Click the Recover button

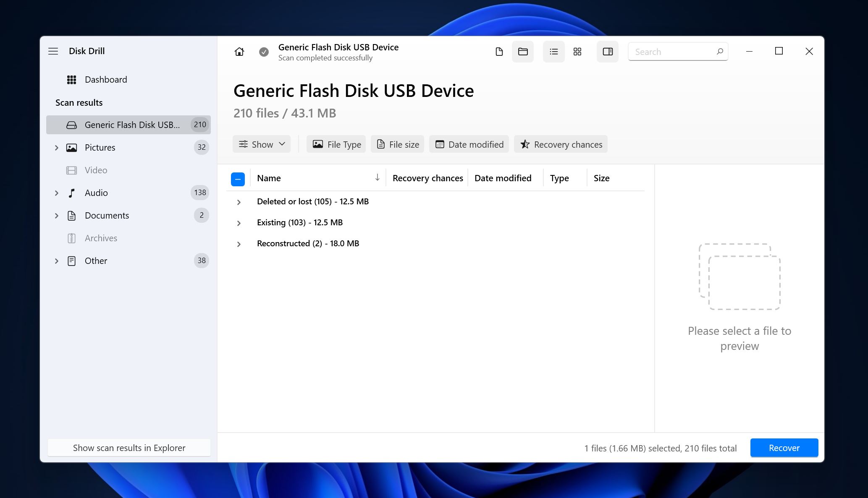[x=783, y=447]
